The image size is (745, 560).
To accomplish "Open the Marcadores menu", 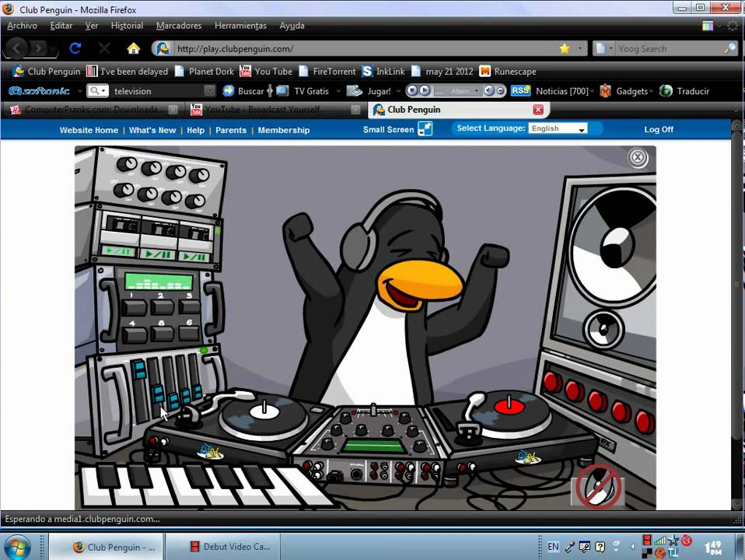I will (179, 26).
